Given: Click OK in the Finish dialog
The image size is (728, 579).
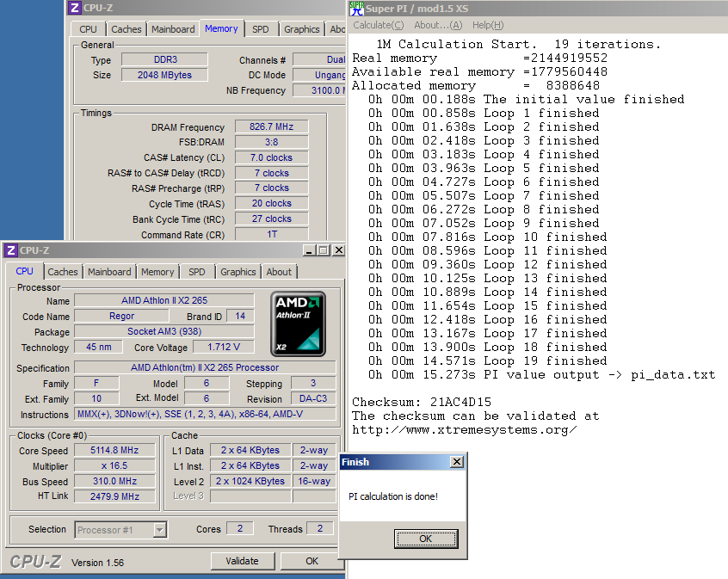Looking at the screenshot, I should coord(426,539).
